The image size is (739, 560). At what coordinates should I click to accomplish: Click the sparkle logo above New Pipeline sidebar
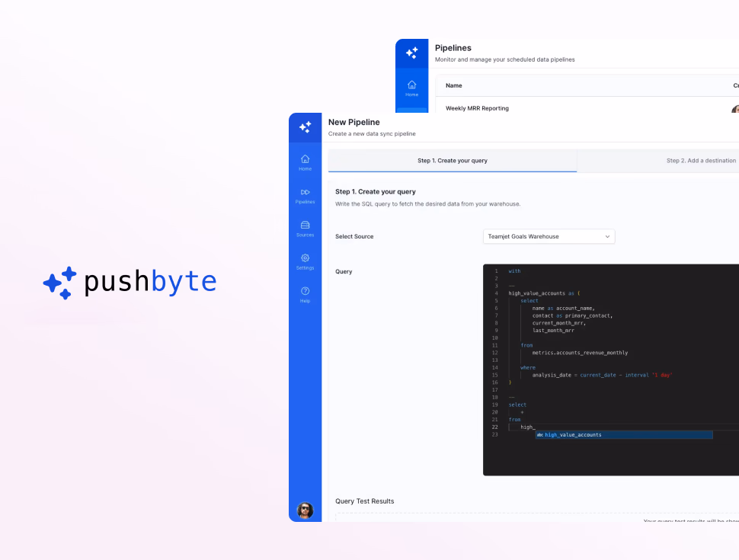(305, 127)
